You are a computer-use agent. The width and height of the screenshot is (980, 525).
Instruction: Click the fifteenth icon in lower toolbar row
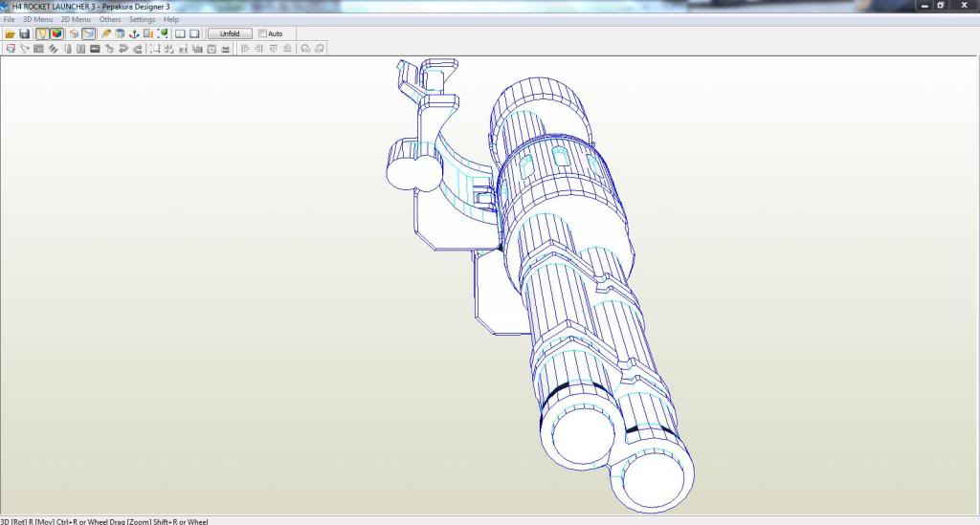click(x=212, y=49)
